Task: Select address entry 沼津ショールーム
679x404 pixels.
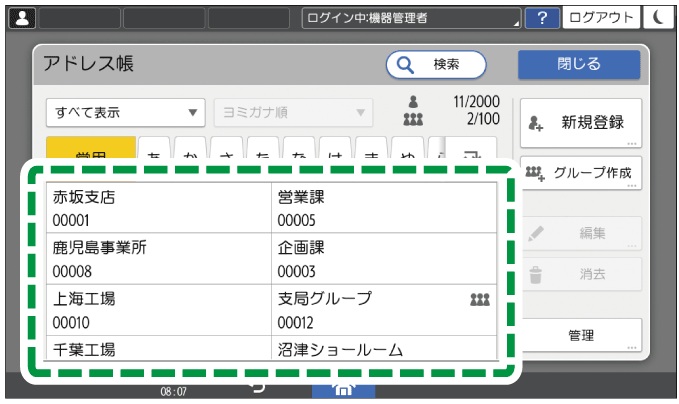Action: pos(384,347)
